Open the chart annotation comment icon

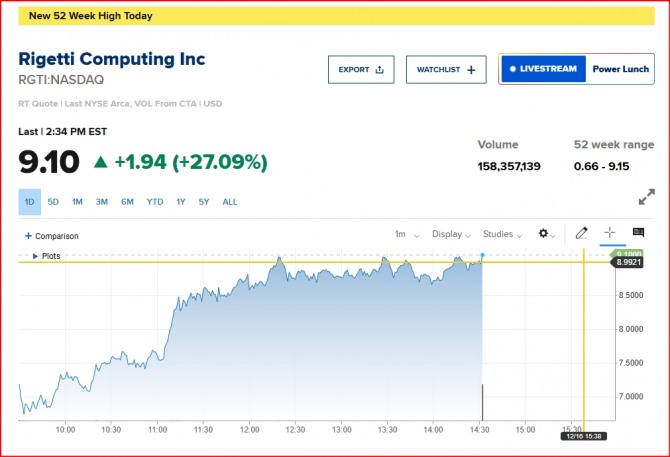pos(638,233)
